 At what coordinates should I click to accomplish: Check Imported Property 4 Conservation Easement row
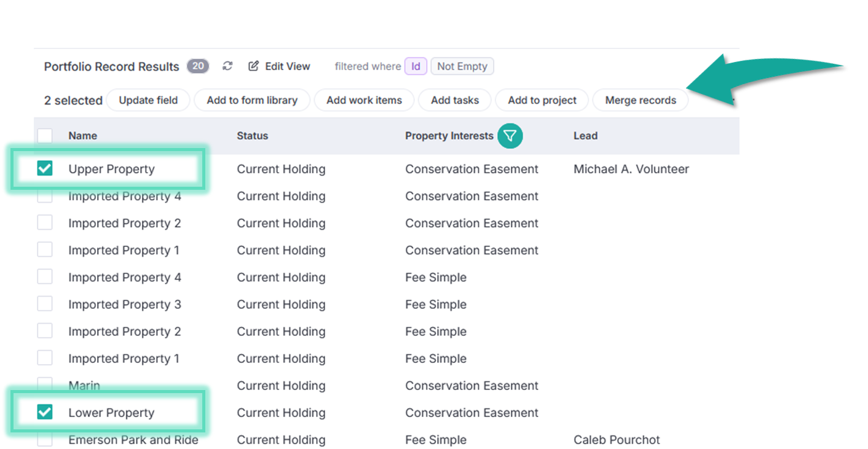click(x=45, y=196)
